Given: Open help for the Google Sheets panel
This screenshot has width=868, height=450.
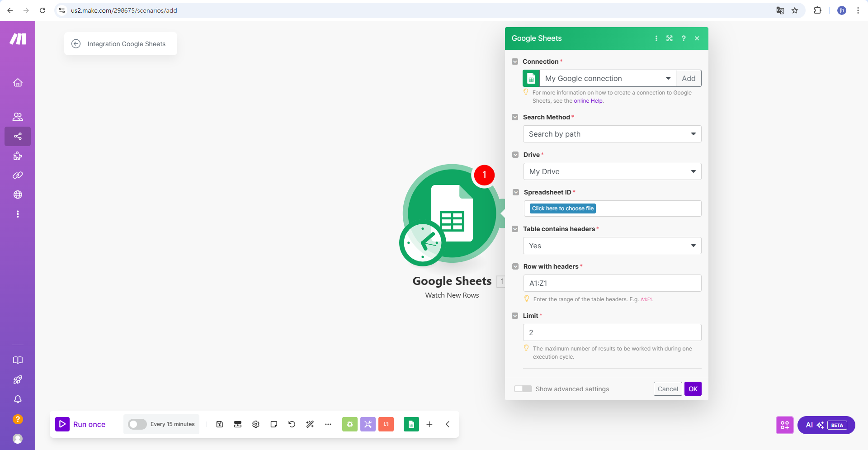Looking at the screenshot, I should point(684,38).
